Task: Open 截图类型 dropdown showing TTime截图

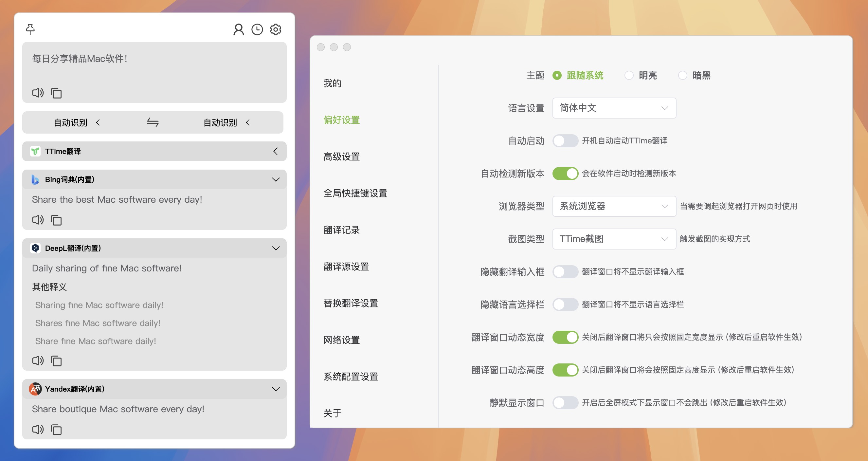Action: tap(614, 239)
